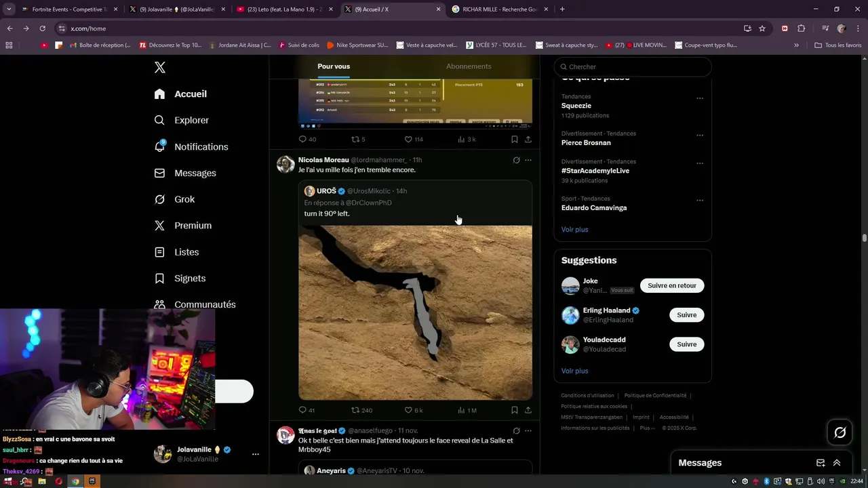Go to Accueil in the sidebar

point(180,94)
